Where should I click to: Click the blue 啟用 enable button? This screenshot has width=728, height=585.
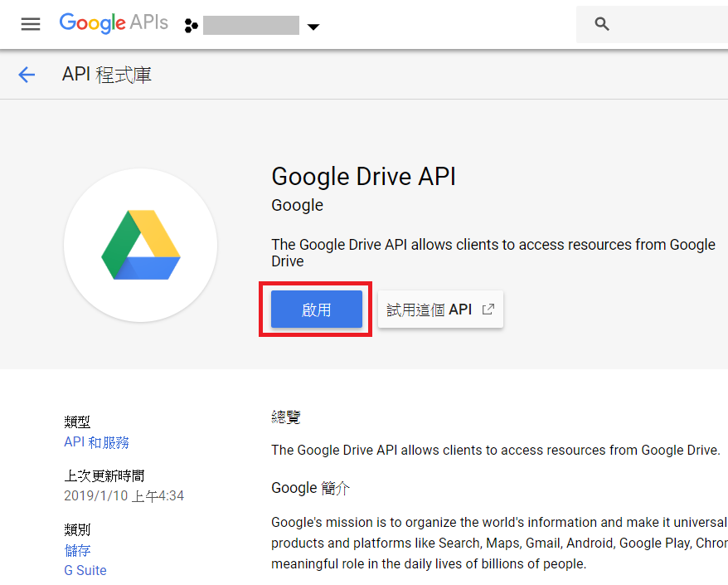pos(316,309)
